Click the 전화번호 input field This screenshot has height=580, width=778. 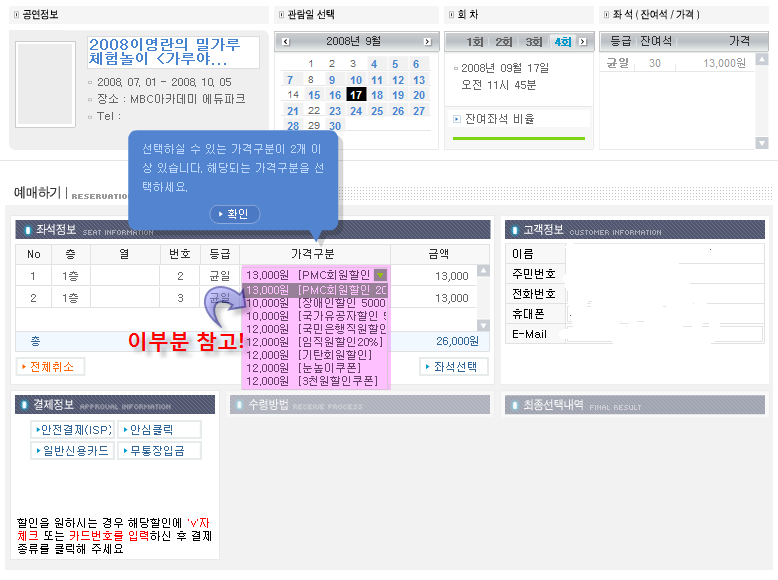click(x=664, y=294)
